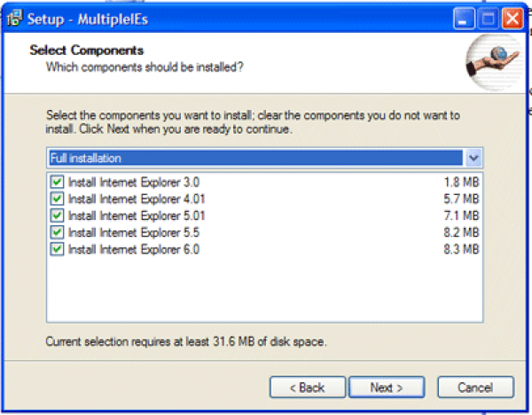Click the 8.2 MB size entry
532x415 pixels.
click(461, 232)
